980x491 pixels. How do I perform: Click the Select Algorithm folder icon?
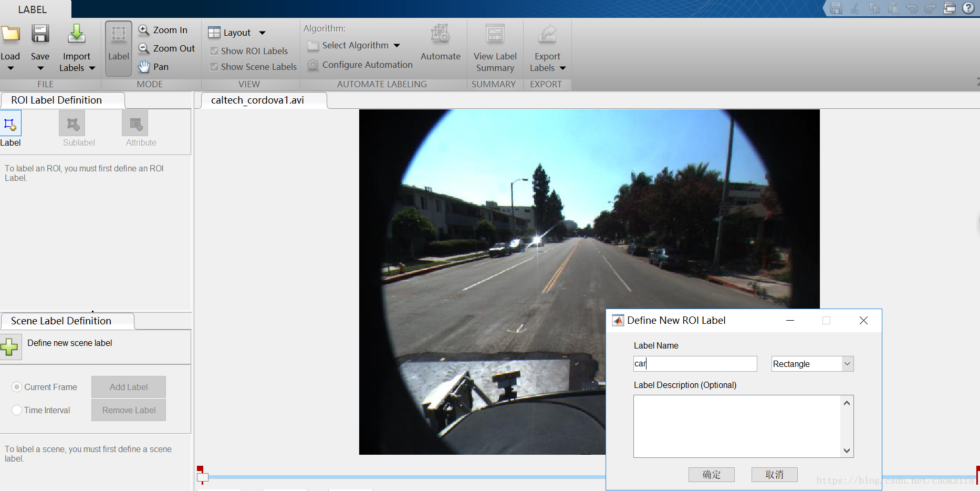tap(313, 46)
